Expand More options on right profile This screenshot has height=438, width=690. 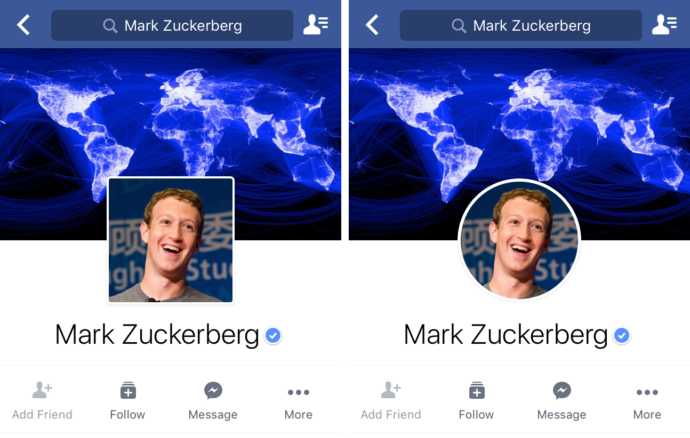pyautogui.click(x=647, y=403)
